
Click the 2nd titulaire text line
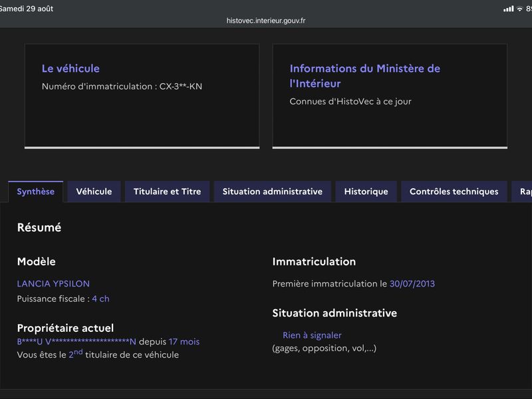(98, 354)
